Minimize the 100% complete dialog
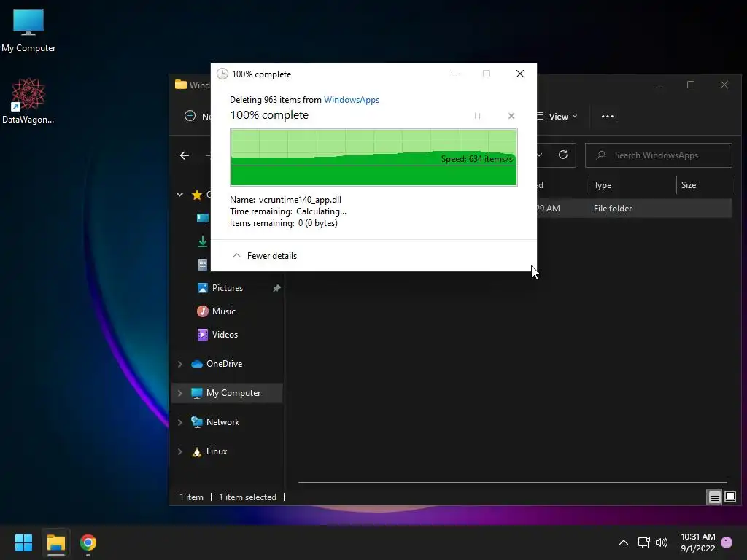Screen dimensions: 747x560 pyautogui.click(x=454, y=74)
